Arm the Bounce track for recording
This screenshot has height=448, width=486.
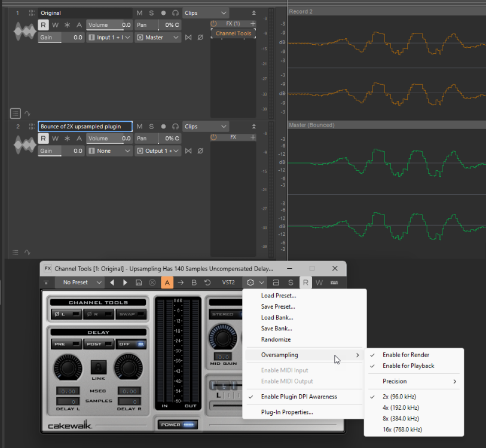(x=163, y=127)
